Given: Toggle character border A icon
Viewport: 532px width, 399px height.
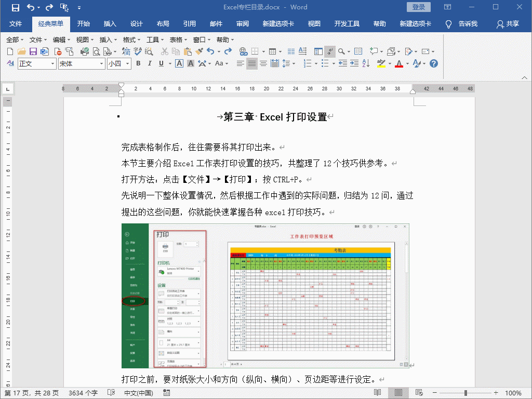Looking at the screenshot, I should click(x=179, y=63).
